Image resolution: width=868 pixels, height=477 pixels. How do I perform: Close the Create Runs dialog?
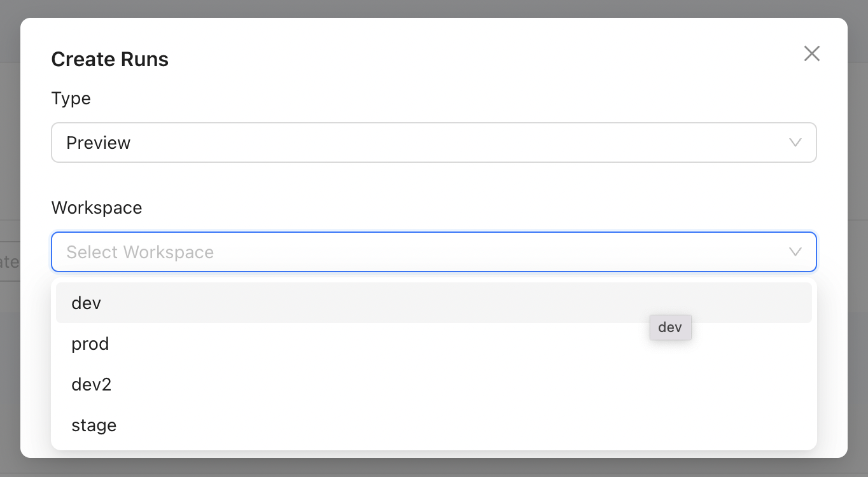pyautogui.click(x=811, y=53)
